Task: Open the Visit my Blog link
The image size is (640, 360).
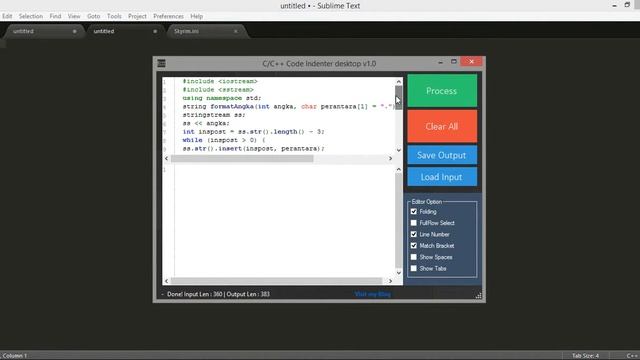Action: (373, 294)
